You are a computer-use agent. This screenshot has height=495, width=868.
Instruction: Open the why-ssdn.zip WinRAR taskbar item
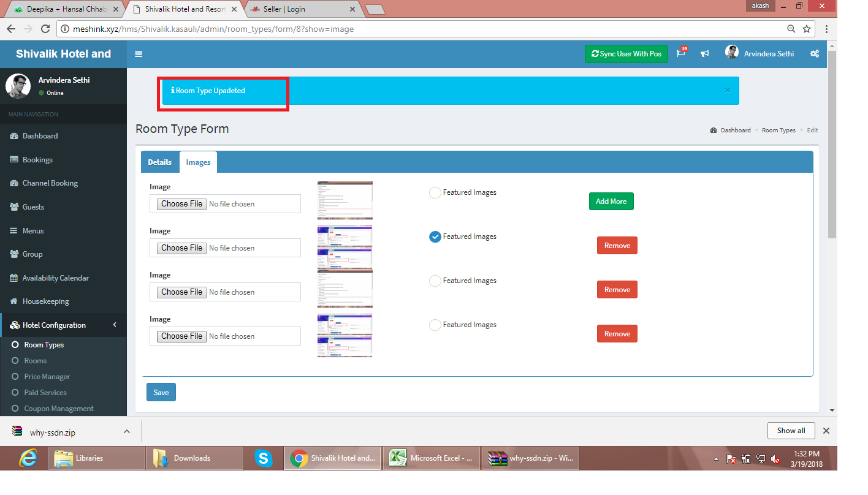click(x=531, y=458)
